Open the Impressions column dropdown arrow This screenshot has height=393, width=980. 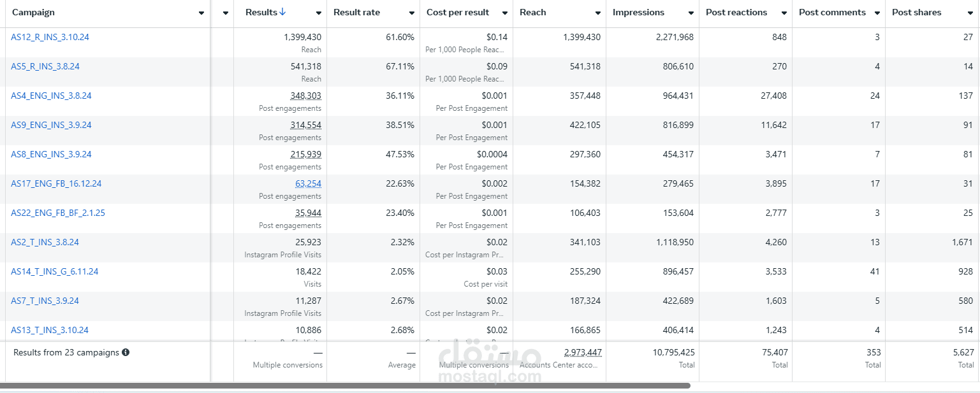point(691,13)
